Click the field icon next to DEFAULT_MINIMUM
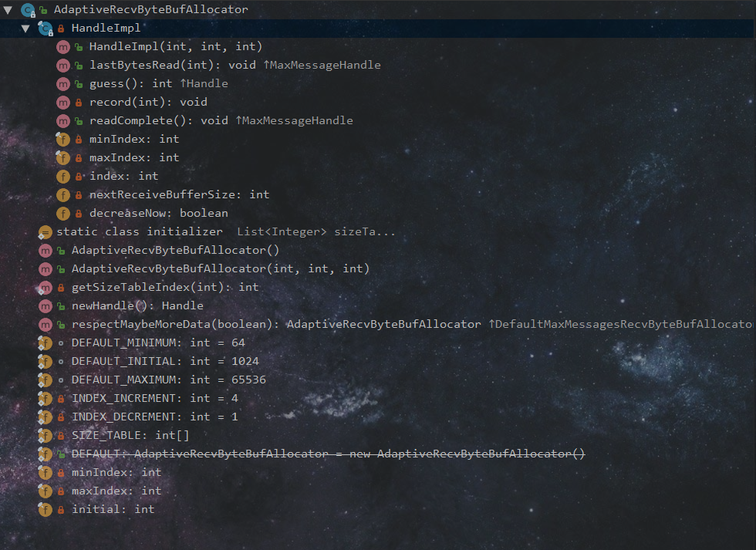 pyautogui.click(x=46, y=343)
